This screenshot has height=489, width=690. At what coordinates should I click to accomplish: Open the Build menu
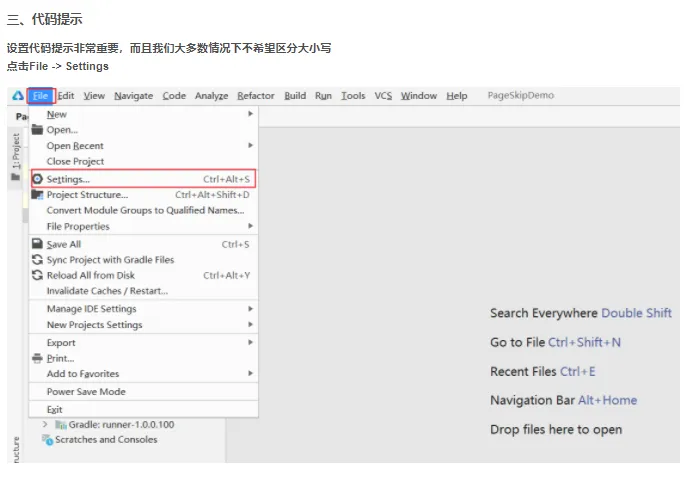pos(295,96)
